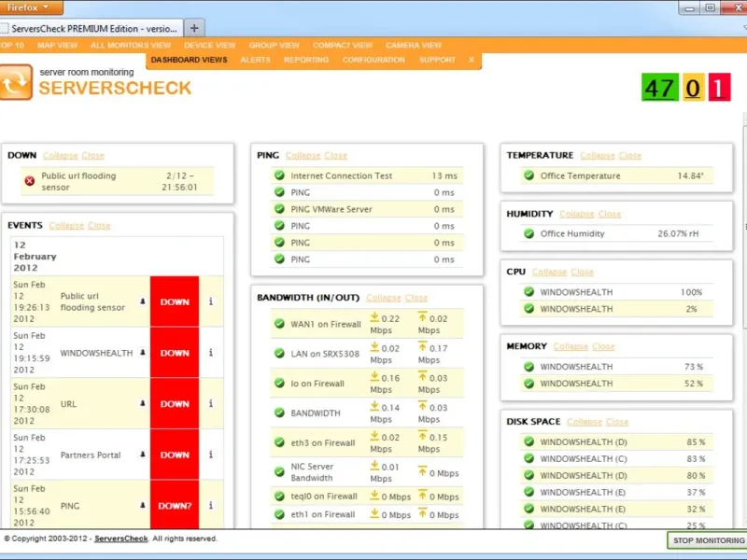Click the ServersCheck orange sync logo

click(x=16, y=82)
